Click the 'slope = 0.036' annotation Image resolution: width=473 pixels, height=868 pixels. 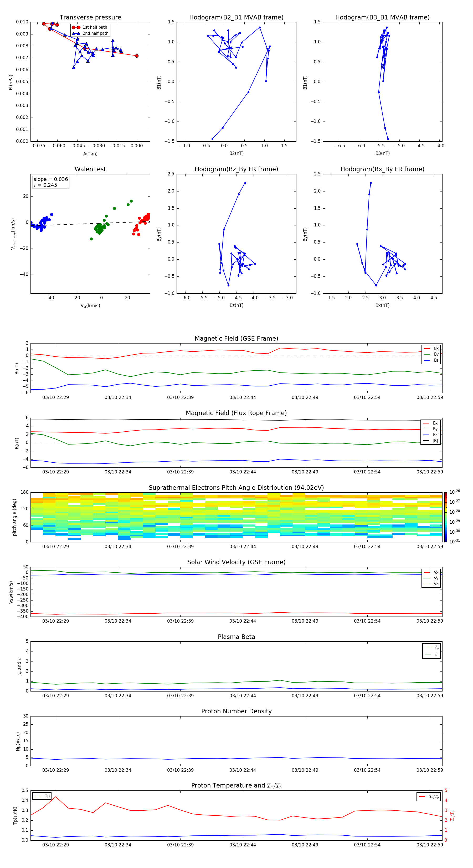[x=50, y=179]
